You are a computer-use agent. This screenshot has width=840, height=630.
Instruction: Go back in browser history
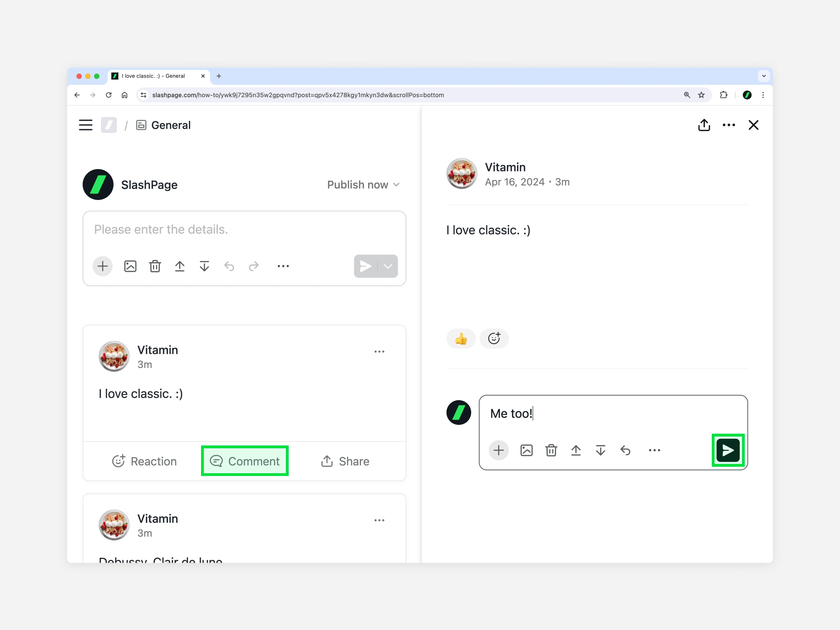click(x=77, y=95)
